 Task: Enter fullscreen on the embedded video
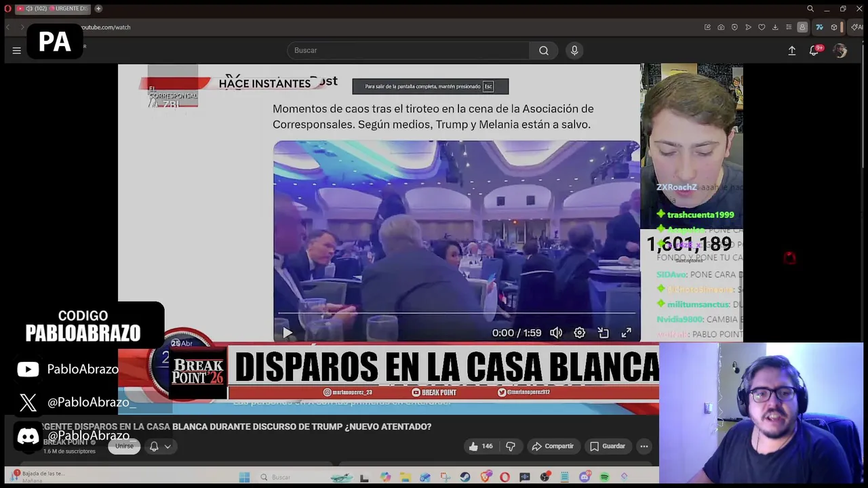627,333
